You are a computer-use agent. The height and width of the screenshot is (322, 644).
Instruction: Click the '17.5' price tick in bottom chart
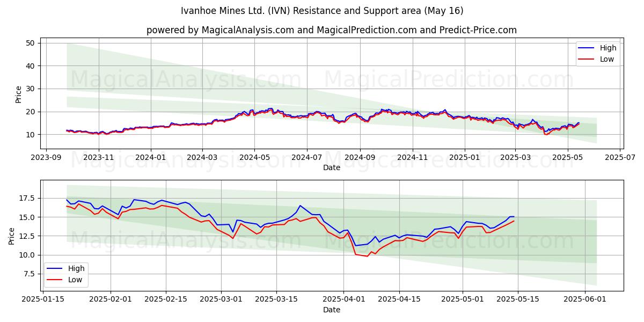click(28, 199)
